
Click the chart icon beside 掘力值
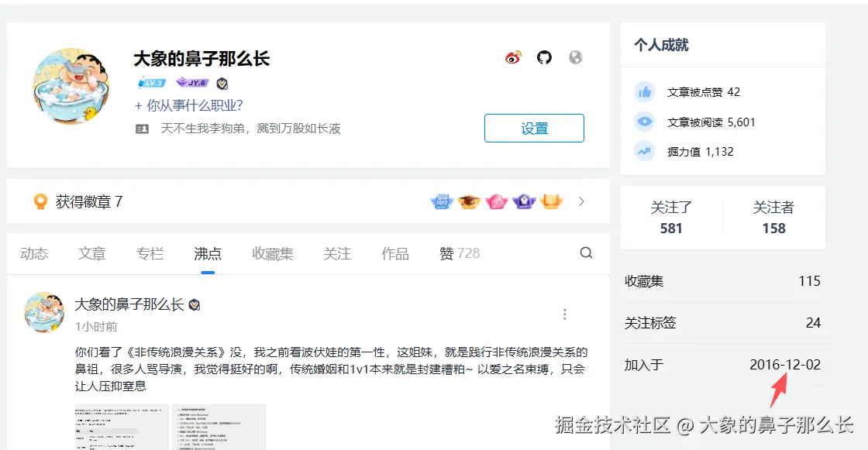(644, 151)
